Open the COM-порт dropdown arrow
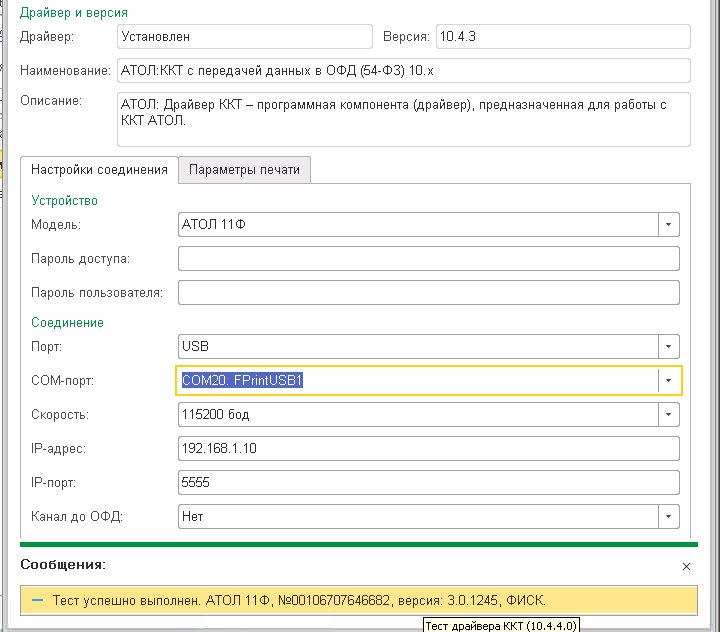 point(669,380)
